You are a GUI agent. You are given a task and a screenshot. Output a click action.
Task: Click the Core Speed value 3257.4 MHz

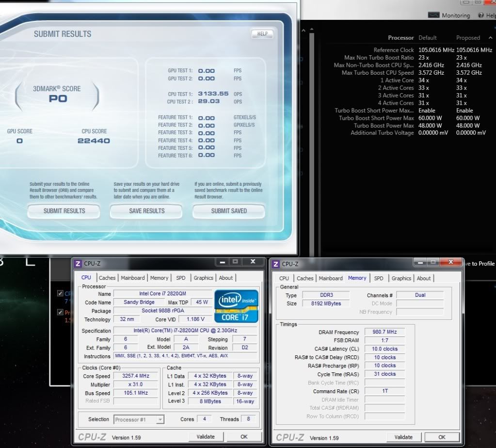136,376
